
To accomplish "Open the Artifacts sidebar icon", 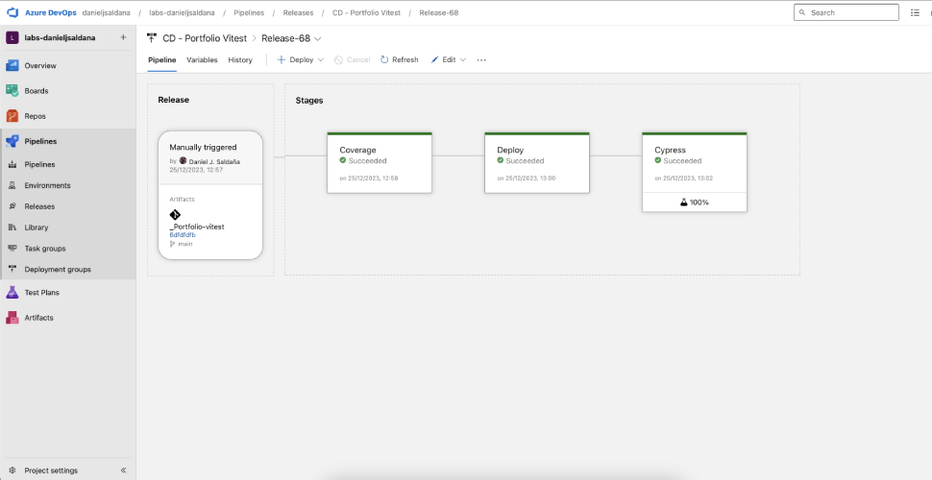I will point(12,318).
